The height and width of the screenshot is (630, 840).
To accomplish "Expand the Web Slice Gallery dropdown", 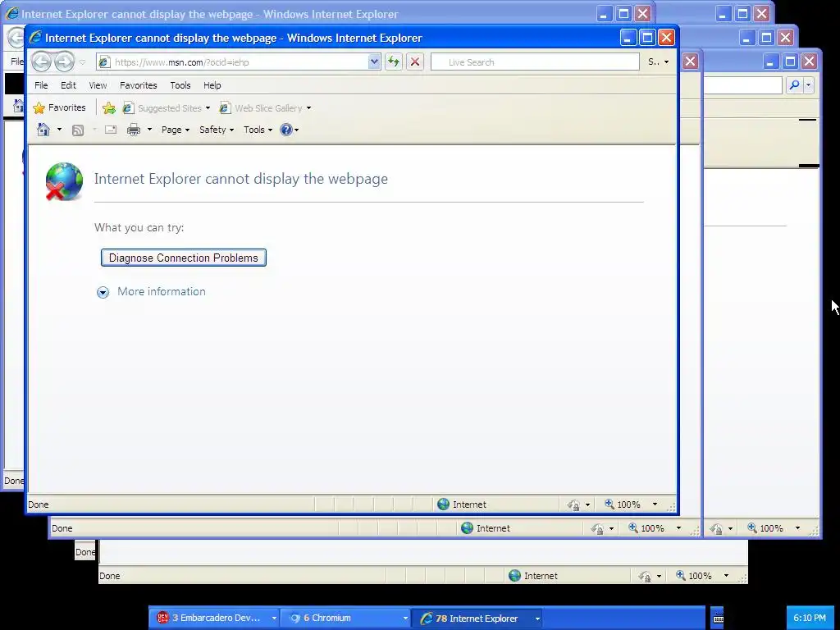I will (x=308, y=108).
